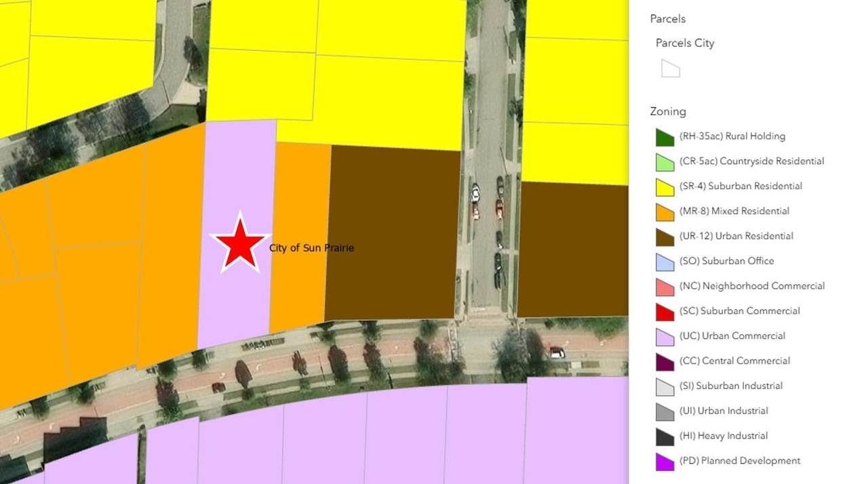This screenshot has width=868, height=484.
Task: Click the Countryside Residential light green swatch
Action: pos(665,162)
